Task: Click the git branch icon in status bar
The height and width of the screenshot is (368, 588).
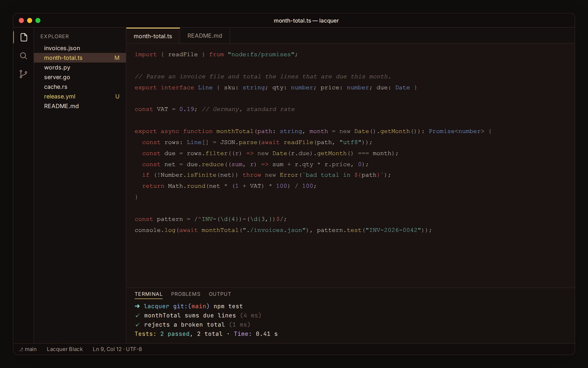Action: 21,349
